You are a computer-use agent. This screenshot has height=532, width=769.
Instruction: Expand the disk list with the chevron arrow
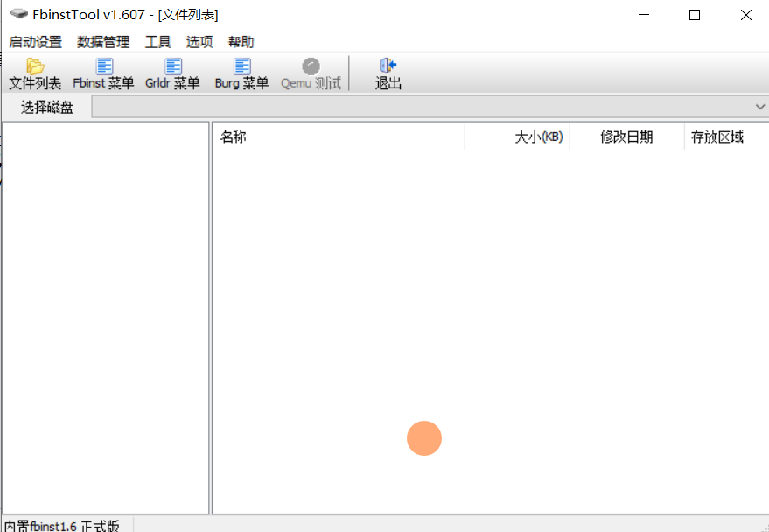click(760, 106)
